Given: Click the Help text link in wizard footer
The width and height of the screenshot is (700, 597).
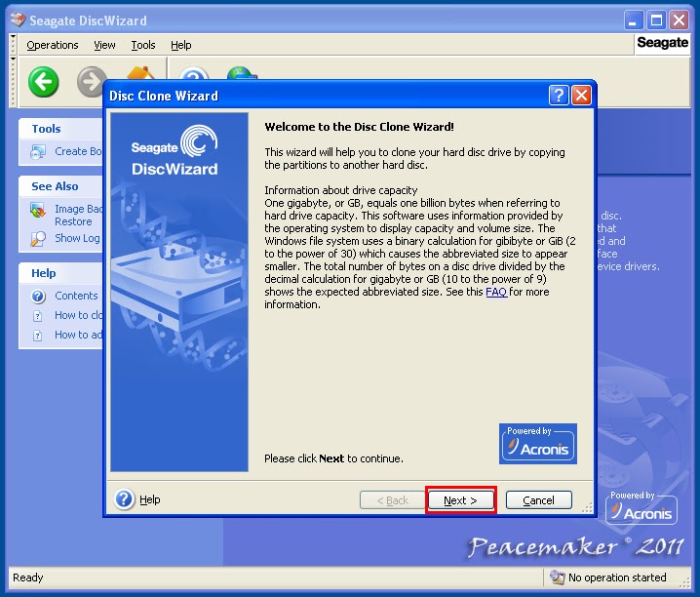Looking at the screenshot, I should click(x=149, y=499).
